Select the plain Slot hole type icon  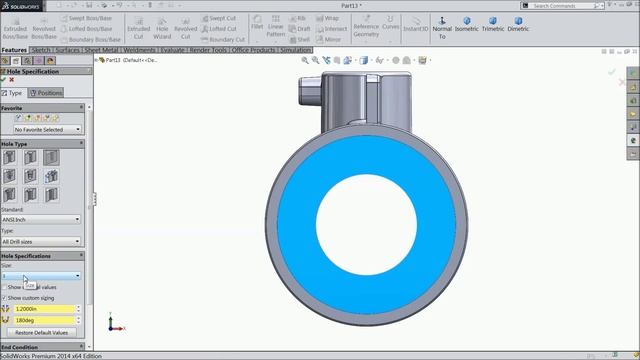coord(51,195)
